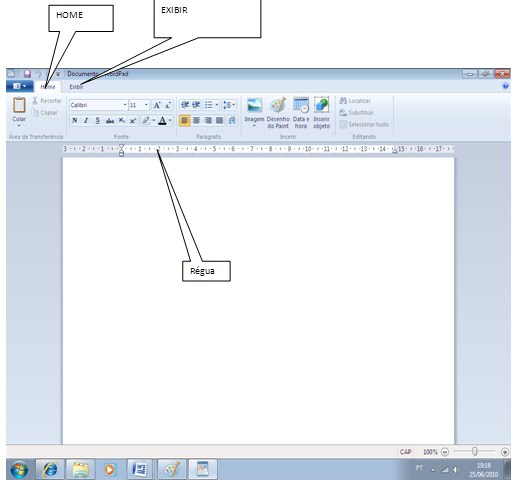This screenshot has height=488, width=519.
Task: Zoom out with the minus button
Action: pos(445,452)
